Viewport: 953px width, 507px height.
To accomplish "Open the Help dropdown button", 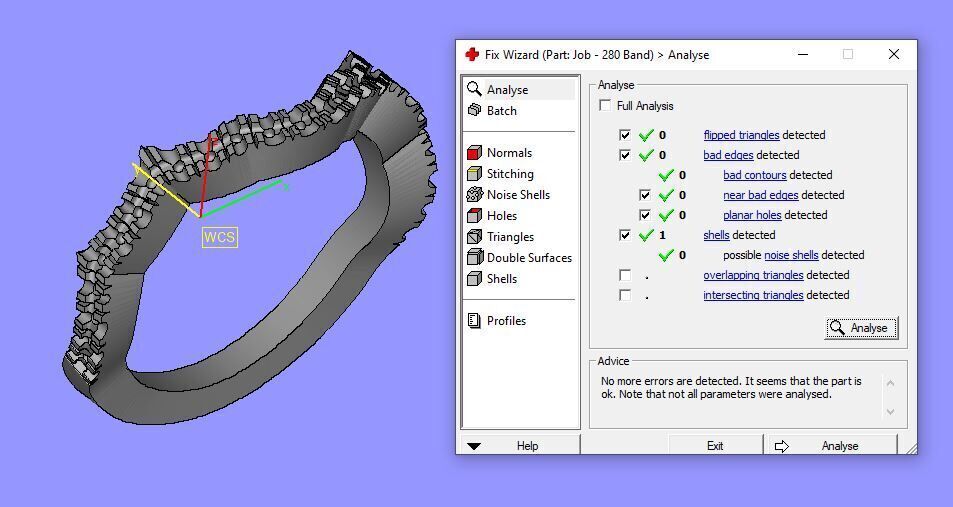I will coord(520,446).
